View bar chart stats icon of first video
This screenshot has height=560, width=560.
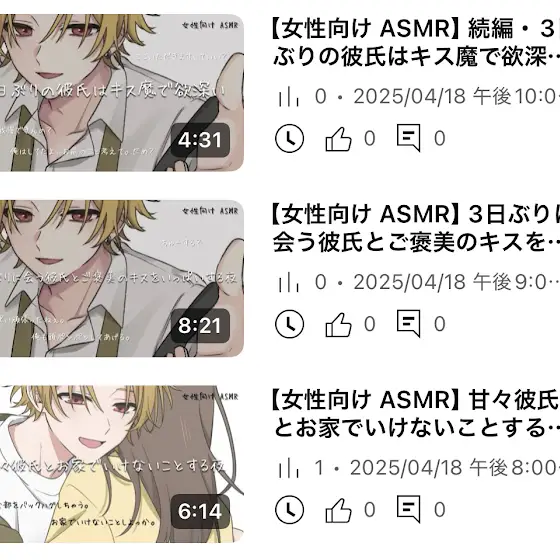(x=289, y=97)
